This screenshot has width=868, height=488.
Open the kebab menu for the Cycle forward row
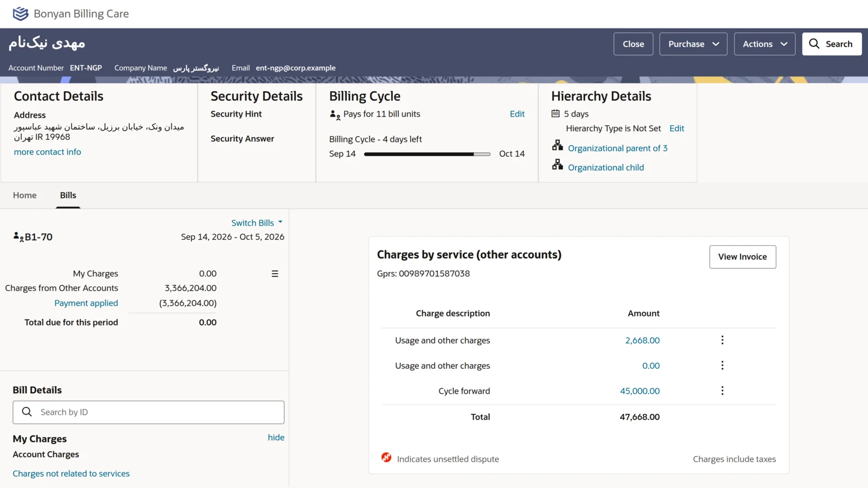(722, 391)
